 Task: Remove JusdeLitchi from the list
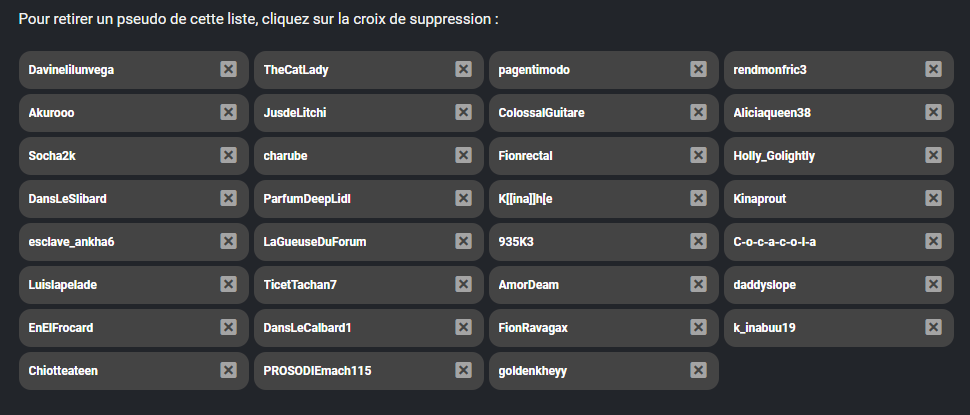[x=463, y=112]
